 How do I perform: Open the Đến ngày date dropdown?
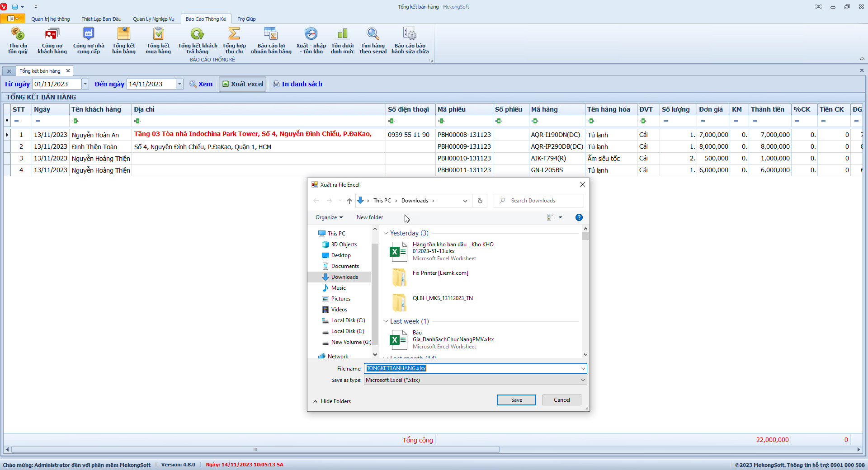point(179,84)
